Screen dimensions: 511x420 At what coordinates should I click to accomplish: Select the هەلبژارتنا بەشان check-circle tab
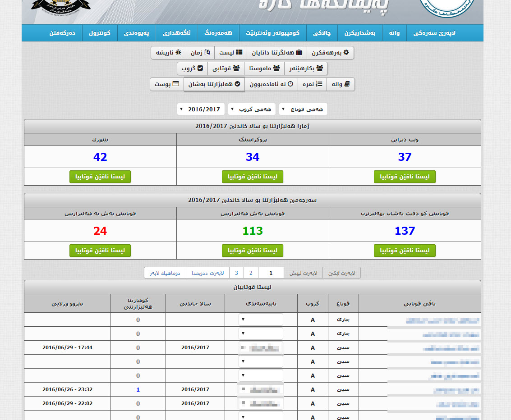[x=214, y=84]
